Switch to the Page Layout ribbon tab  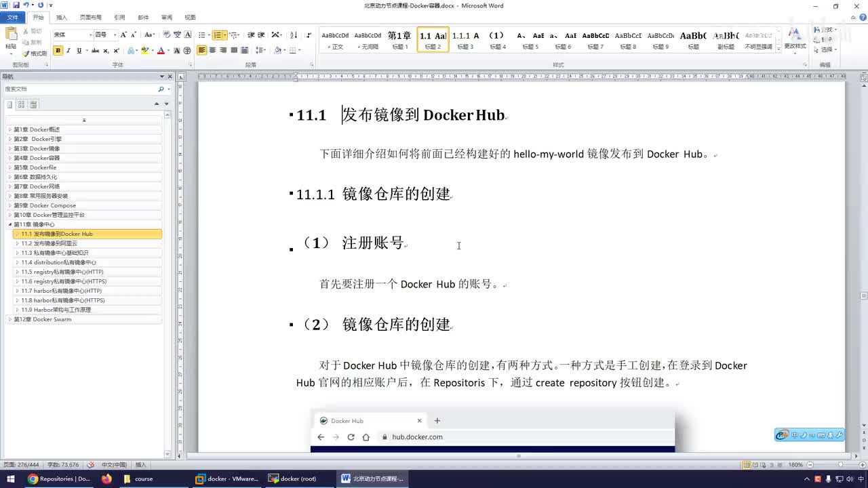(90, 18)
